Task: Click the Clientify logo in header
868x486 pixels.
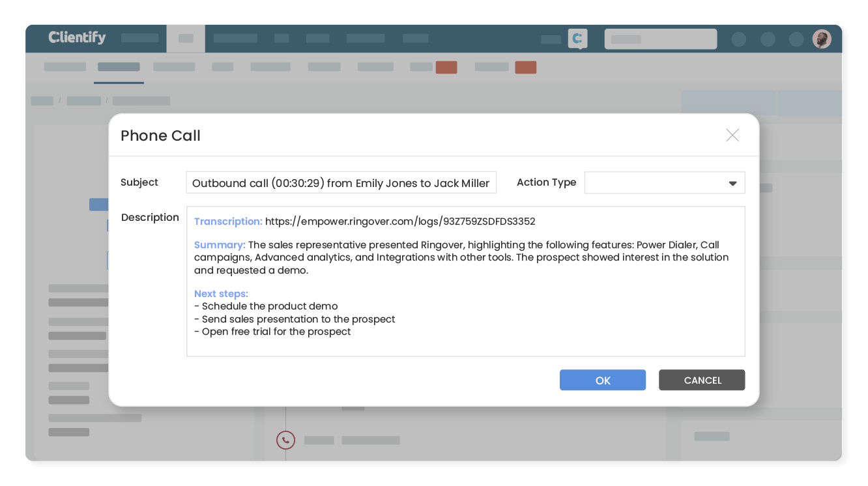Action: 77,38
